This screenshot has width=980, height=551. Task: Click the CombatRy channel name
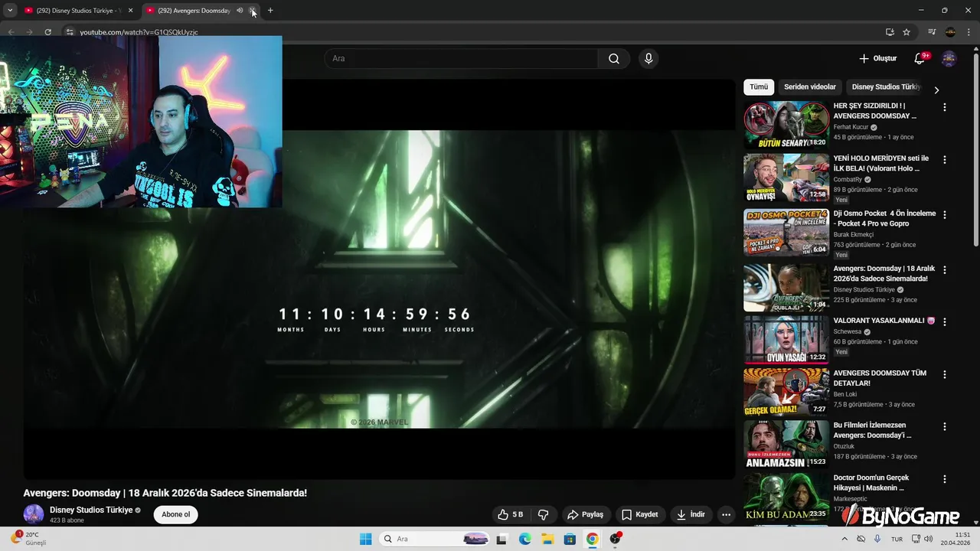click(848, 179)
